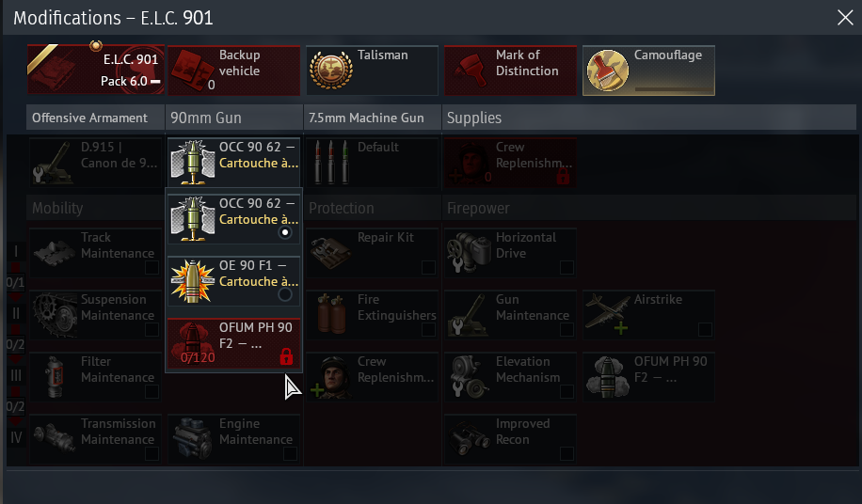Select the Backup vehicle cards icon
Image resolution: width=862 pixels, height=504 pixels.
[192, 71]
